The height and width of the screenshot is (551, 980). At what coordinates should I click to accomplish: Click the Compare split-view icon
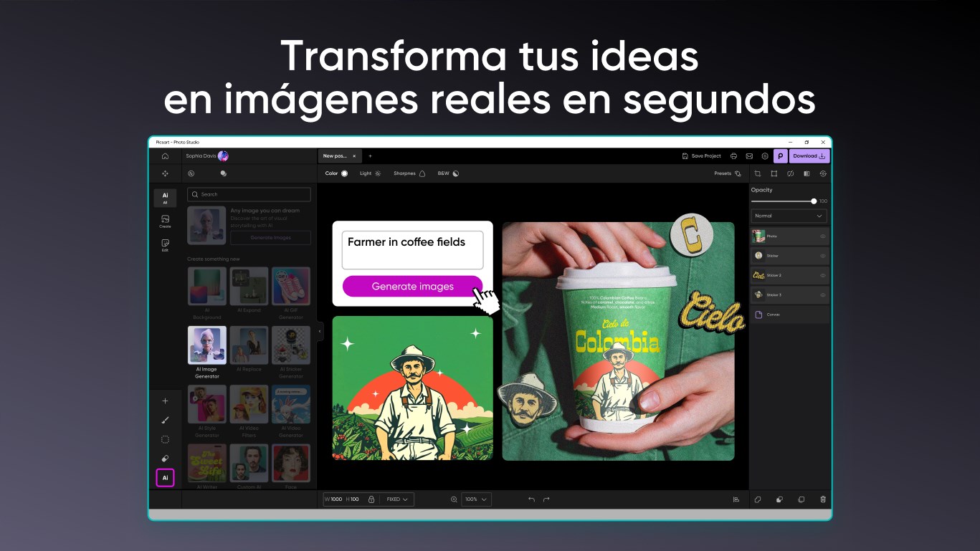(x=807, y=173)
